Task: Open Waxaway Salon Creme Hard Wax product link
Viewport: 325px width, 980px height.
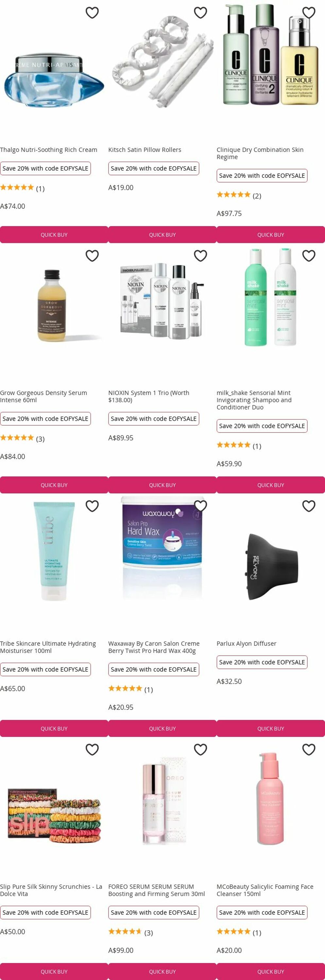Action: (154, 647)
